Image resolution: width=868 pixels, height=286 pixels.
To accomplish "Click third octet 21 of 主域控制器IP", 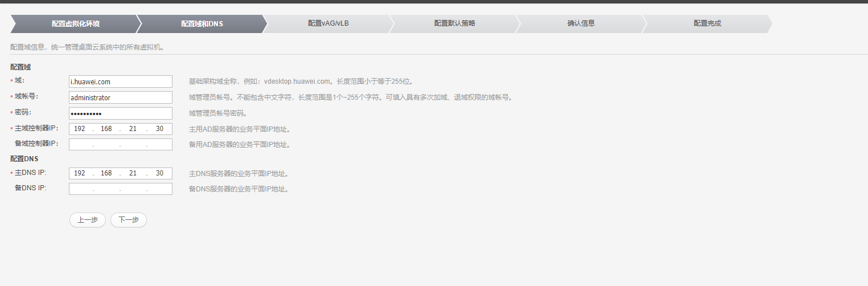I will tap(133, 129).
